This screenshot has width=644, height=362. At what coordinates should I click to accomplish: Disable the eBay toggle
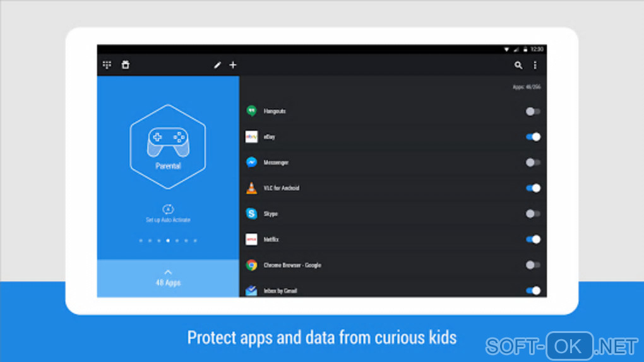533,137
